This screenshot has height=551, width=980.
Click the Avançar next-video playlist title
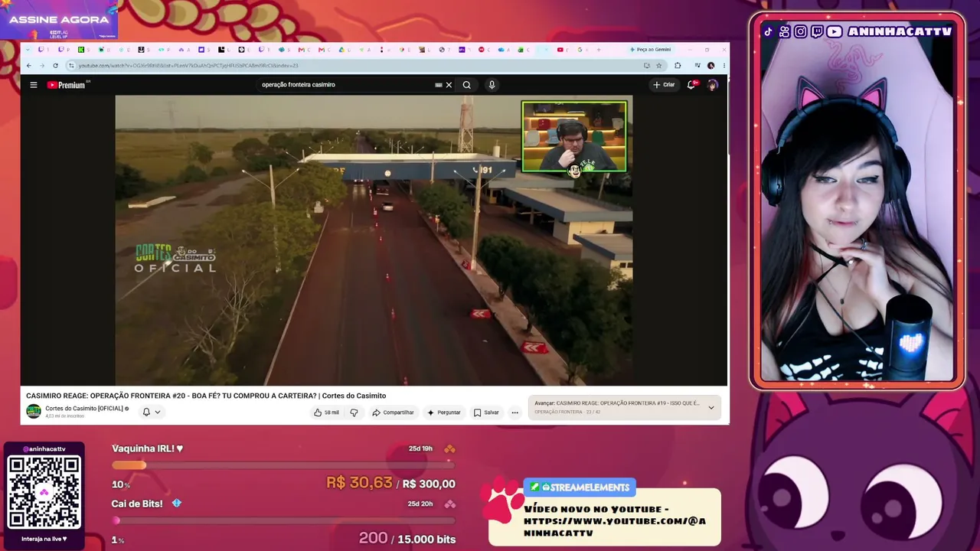click(617, 403)
